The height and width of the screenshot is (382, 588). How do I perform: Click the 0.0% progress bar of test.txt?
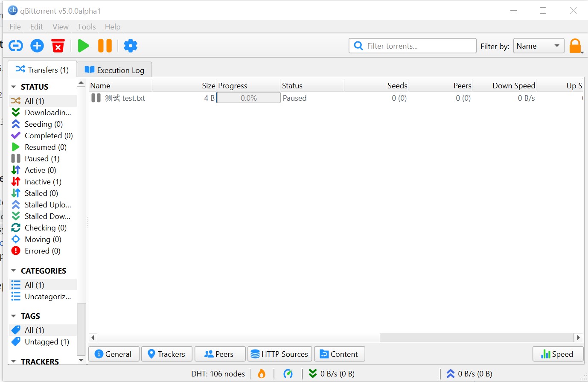(x=248, y=98)
